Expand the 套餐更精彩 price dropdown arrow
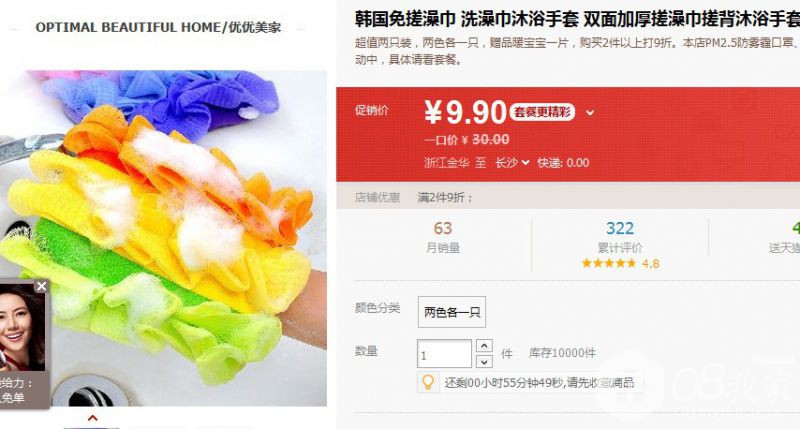The image size is (800, 429). pos(590,113)
